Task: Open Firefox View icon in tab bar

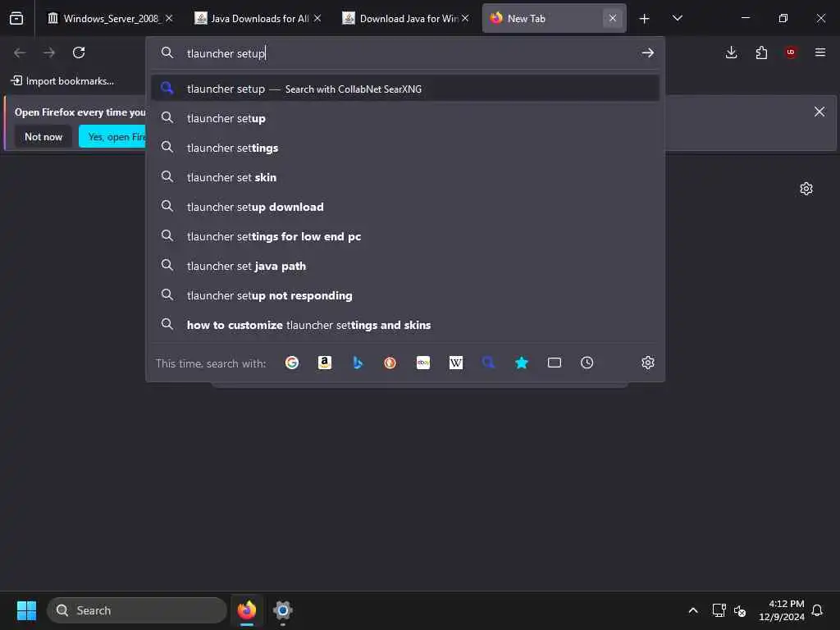Action: 16,18
